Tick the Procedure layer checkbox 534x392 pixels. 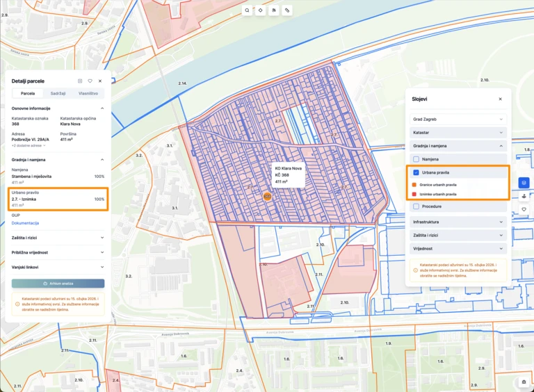416,206
